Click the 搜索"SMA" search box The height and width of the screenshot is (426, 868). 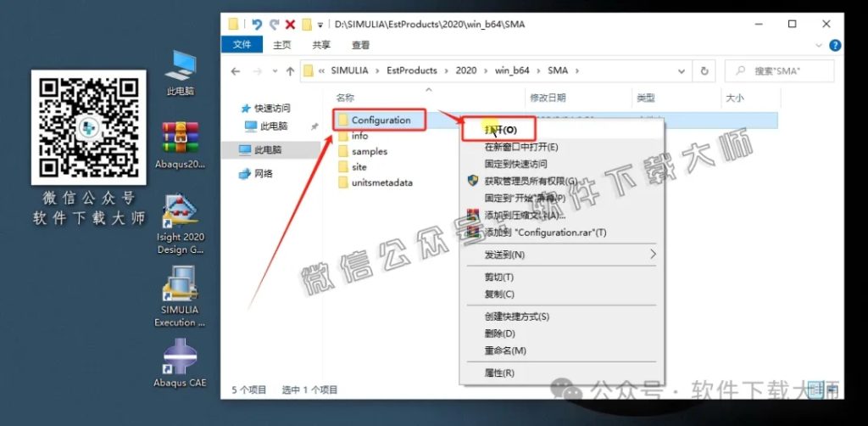[x=779, y=71]
